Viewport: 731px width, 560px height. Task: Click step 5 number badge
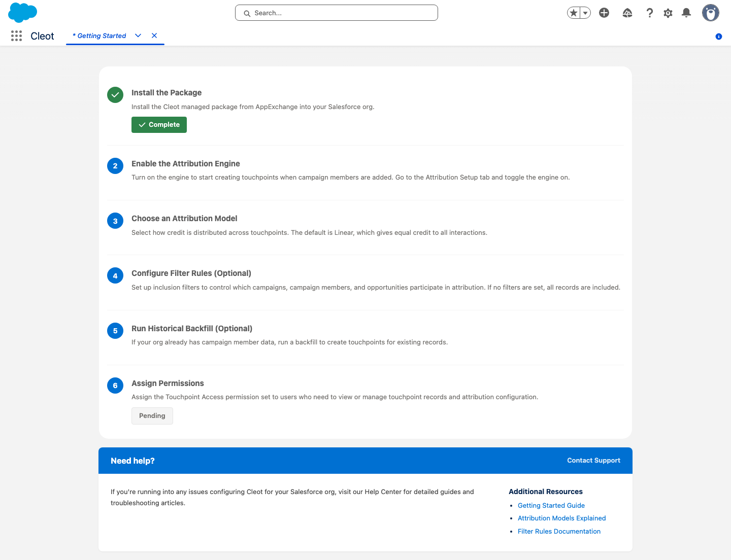click(x=115, y=331)
